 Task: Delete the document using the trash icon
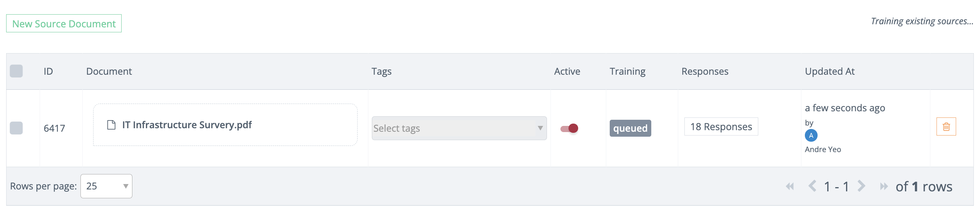click(946, 127)
